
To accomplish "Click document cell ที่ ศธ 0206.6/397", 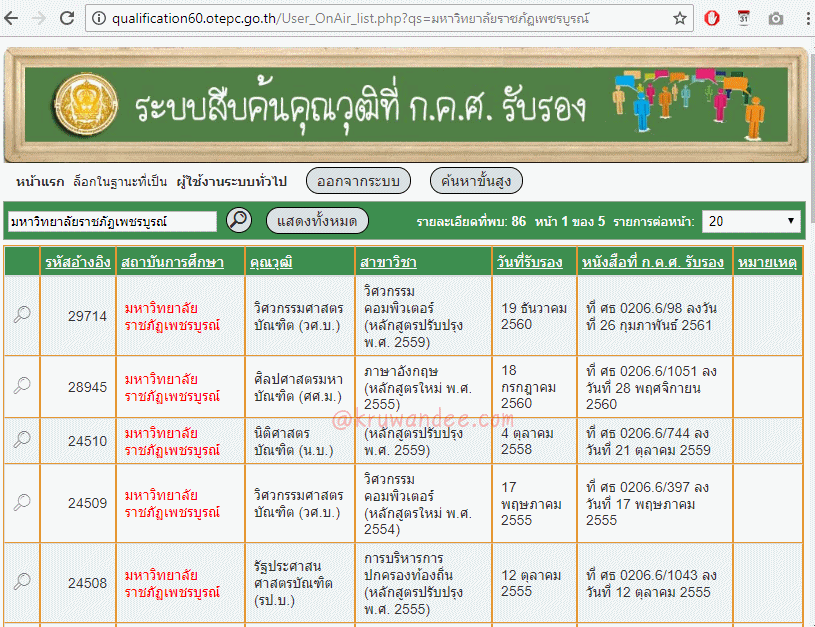I will [655, 503].
